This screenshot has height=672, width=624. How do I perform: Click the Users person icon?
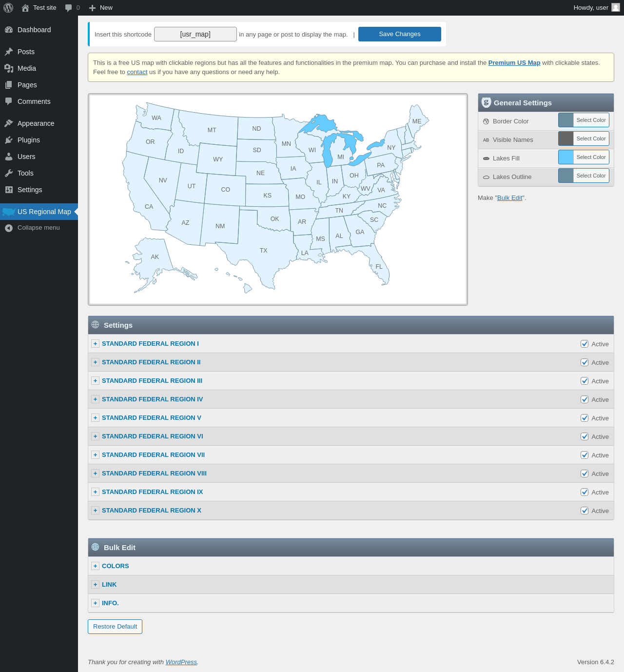(9, 157)
